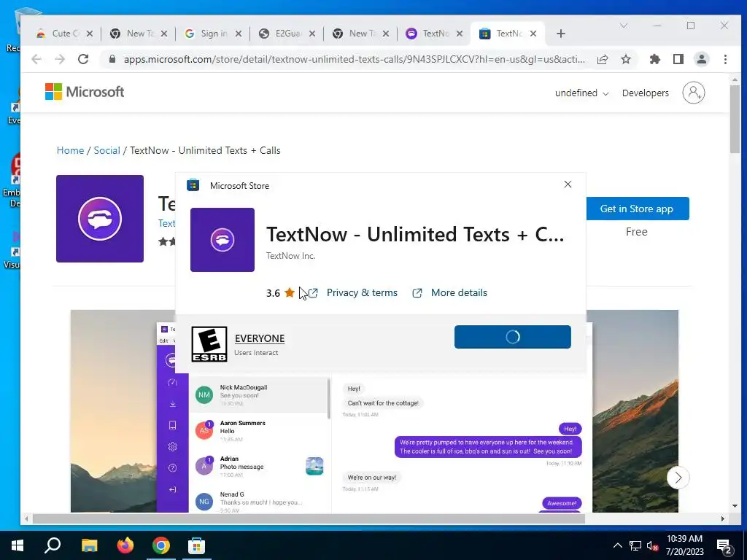Screen dimensions: 747x560
Task: Launch Firefox from taskbar
Action: (x=125, y=545)
